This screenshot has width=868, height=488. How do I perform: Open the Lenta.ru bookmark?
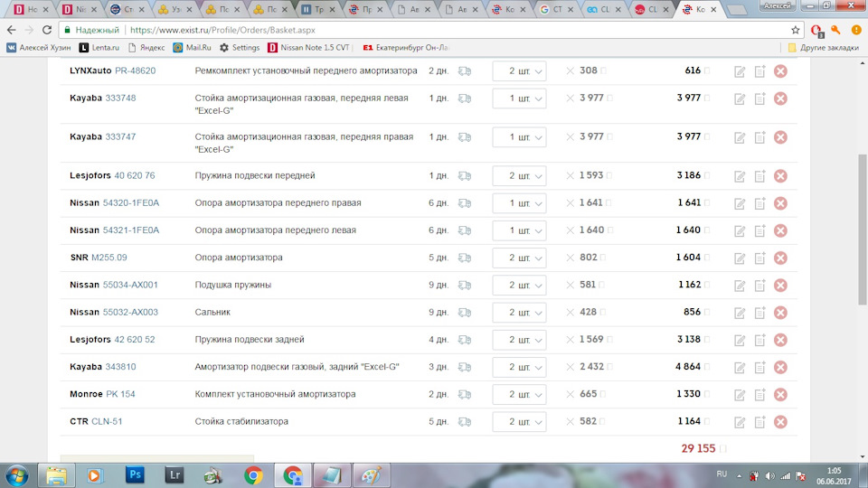[x=99, y=48]
